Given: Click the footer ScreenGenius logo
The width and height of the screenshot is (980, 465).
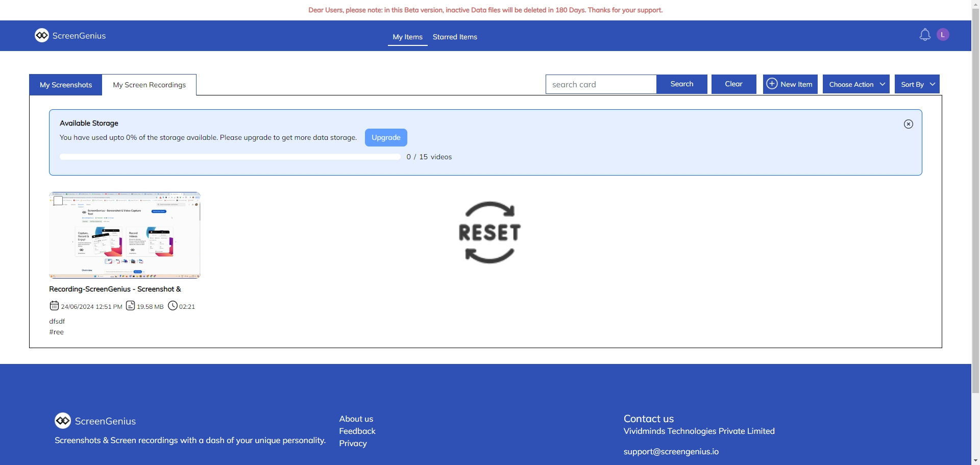Looking at the screenshot, I should pos(95,421).
